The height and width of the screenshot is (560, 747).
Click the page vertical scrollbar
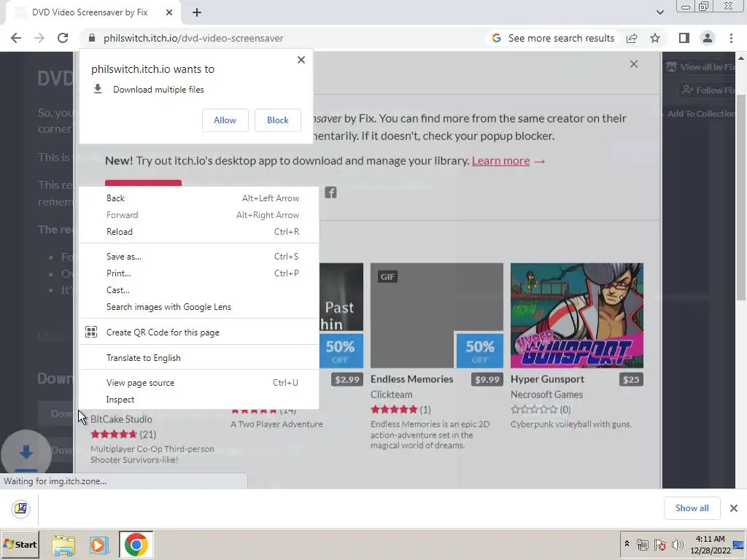tap(741, 197)
